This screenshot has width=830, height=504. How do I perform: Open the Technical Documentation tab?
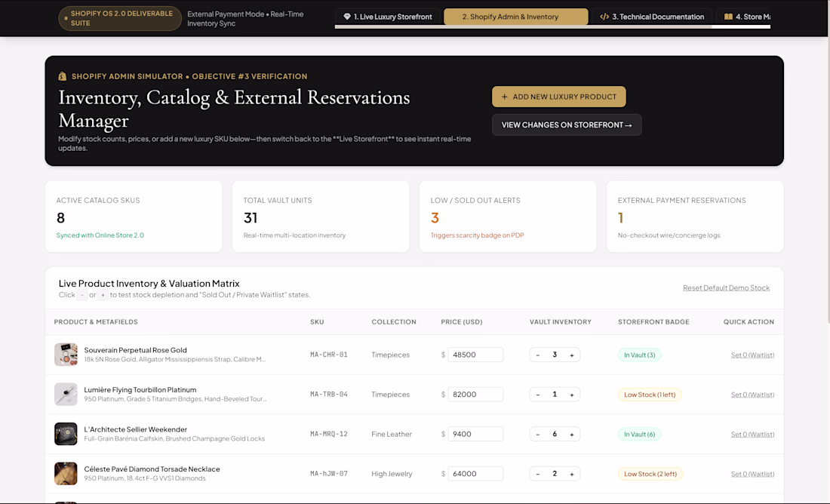click(652, 17)
